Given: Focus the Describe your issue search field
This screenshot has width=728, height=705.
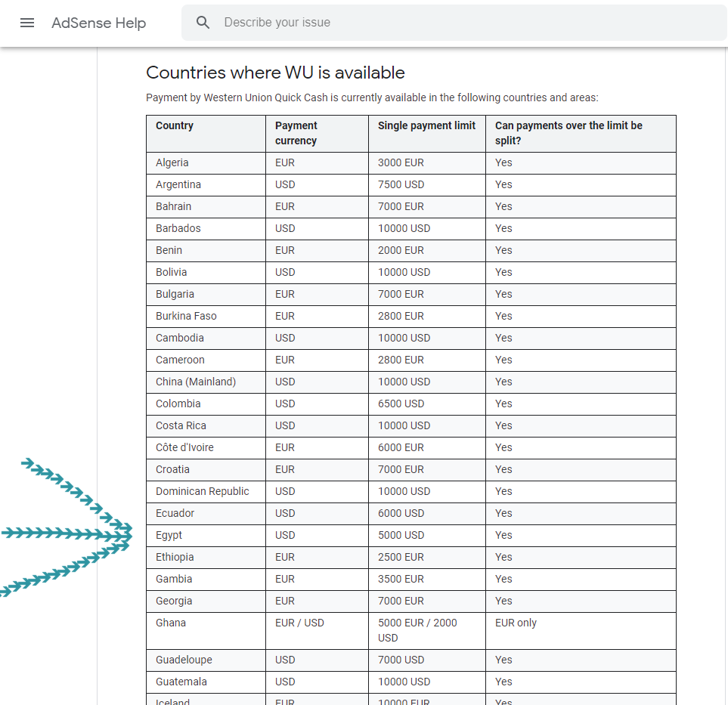Looking at the screenshot, I should 454,22.
